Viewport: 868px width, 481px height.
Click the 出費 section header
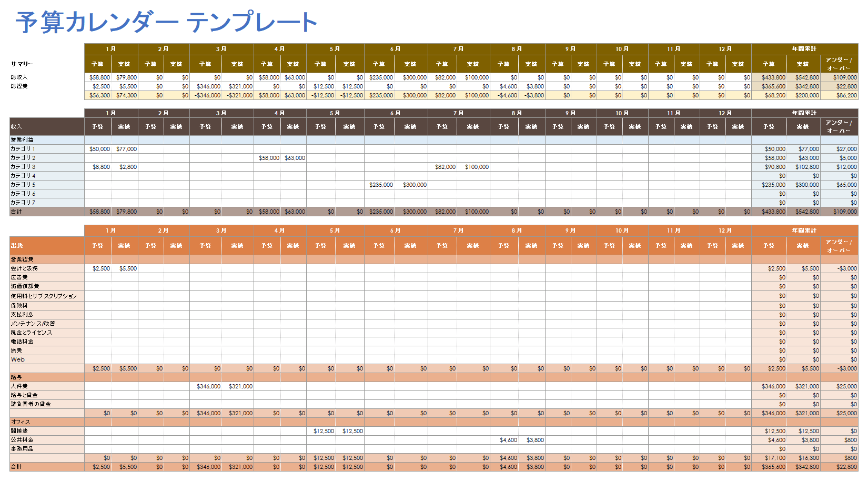click(x=47, y=246)
